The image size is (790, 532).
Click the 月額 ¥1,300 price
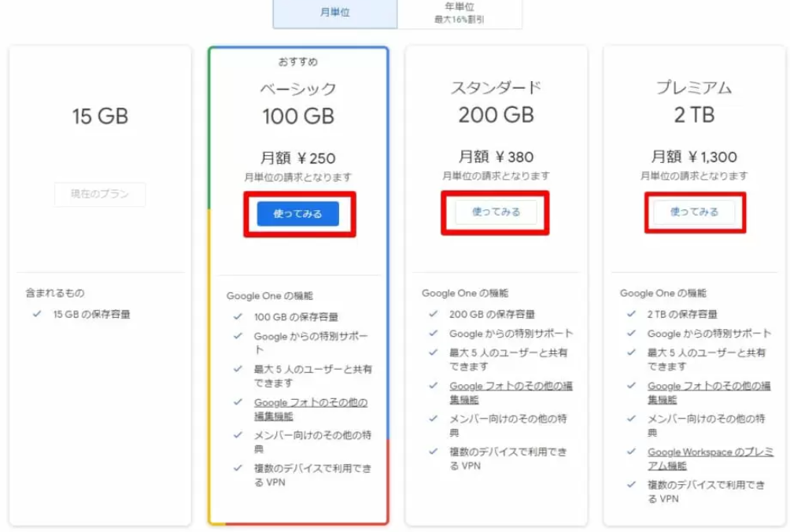coord(694,157)
